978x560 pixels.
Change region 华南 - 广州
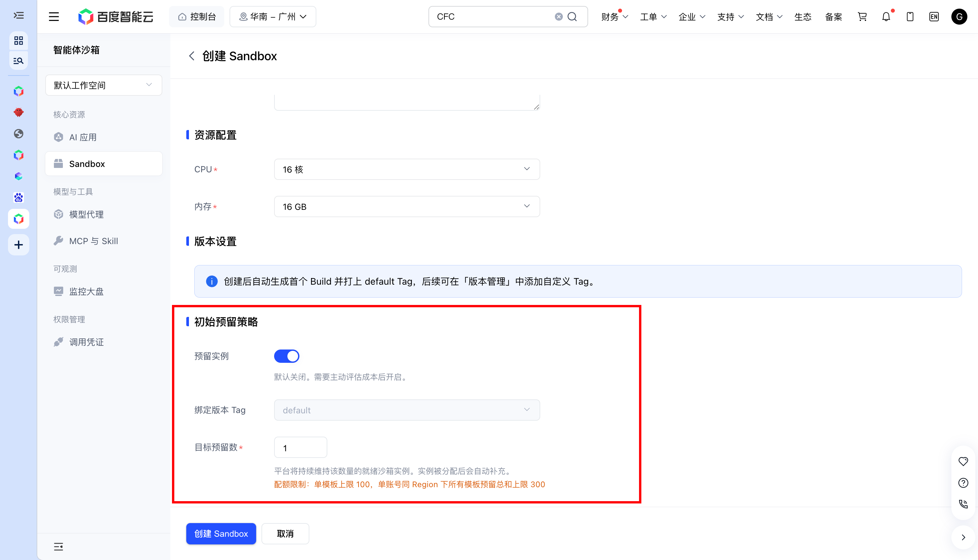coord(272,17)
